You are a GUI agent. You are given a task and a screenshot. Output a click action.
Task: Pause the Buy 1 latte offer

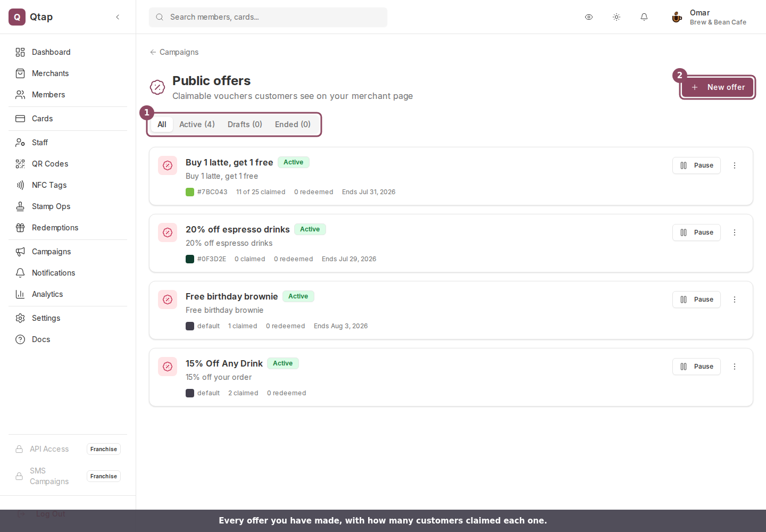[x=696, y=165]
